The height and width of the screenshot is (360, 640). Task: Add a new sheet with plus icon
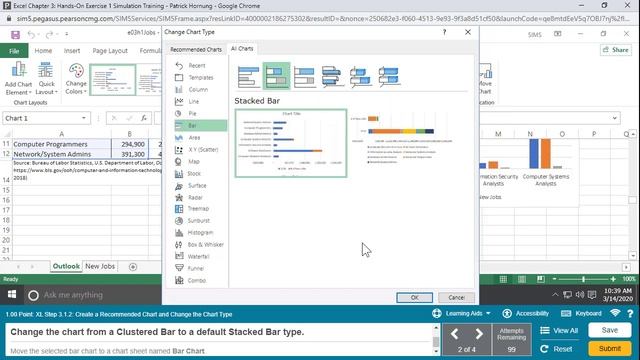click(x=133, y=267)
